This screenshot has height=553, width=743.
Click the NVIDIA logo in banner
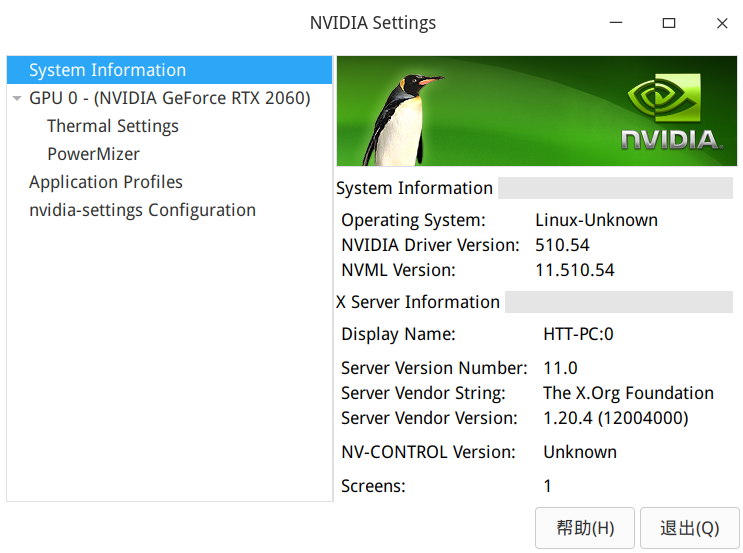[671, 112]
